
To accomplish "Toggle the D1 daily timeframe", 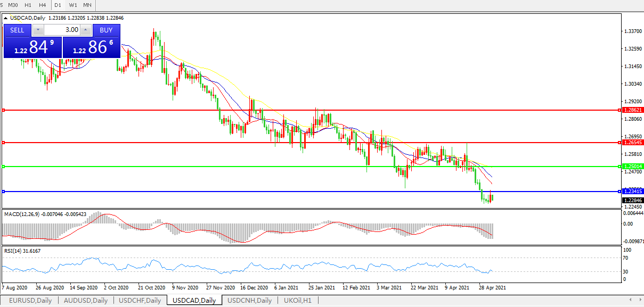I will tap(58, 5).
